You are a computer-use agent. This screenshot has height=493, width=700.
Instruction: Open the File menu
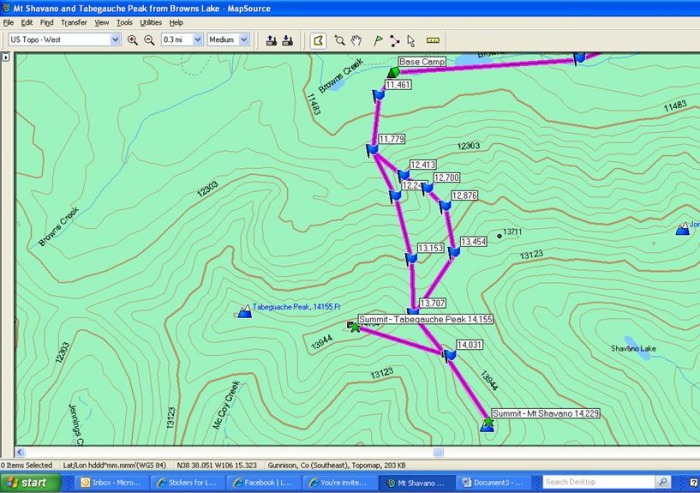(x=8, y=22)
